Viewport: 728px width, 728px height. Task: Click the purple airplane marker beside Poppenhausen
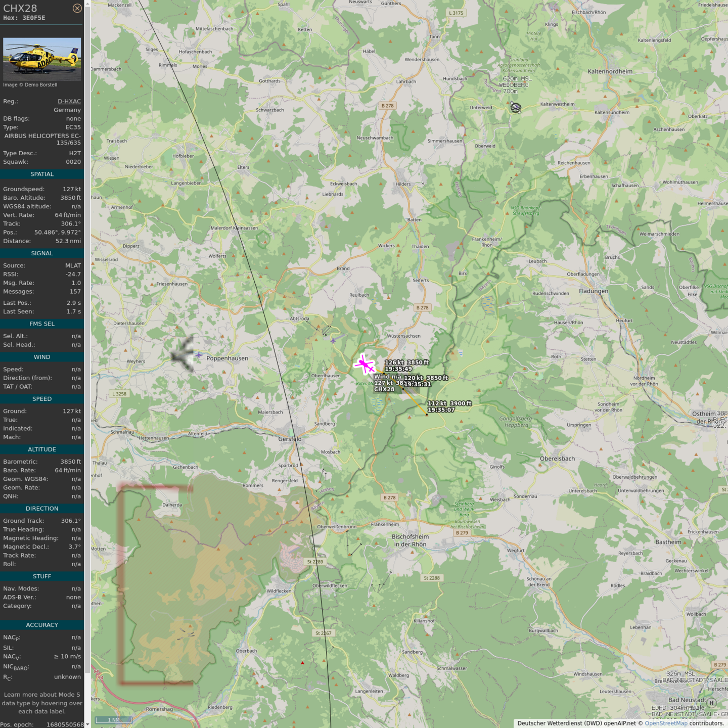pos(199,355)
